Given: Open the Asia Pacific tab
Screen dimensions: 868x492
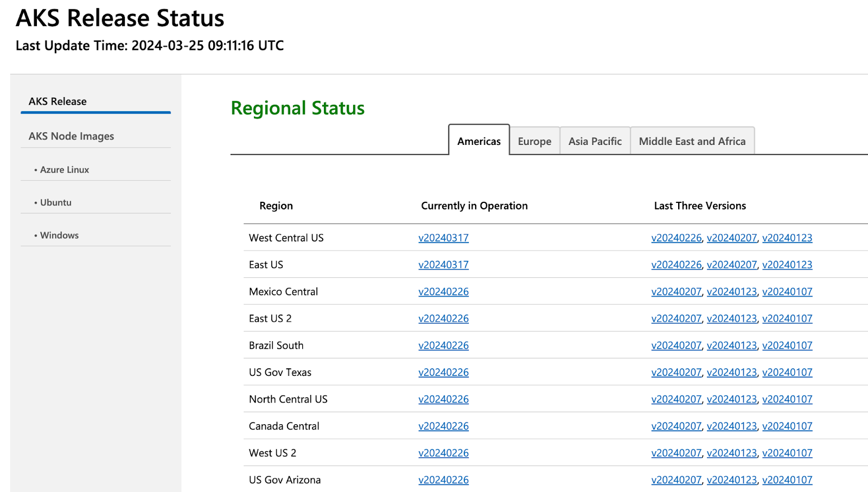Looking at the screenshot, I should click(x=595, y=141).
